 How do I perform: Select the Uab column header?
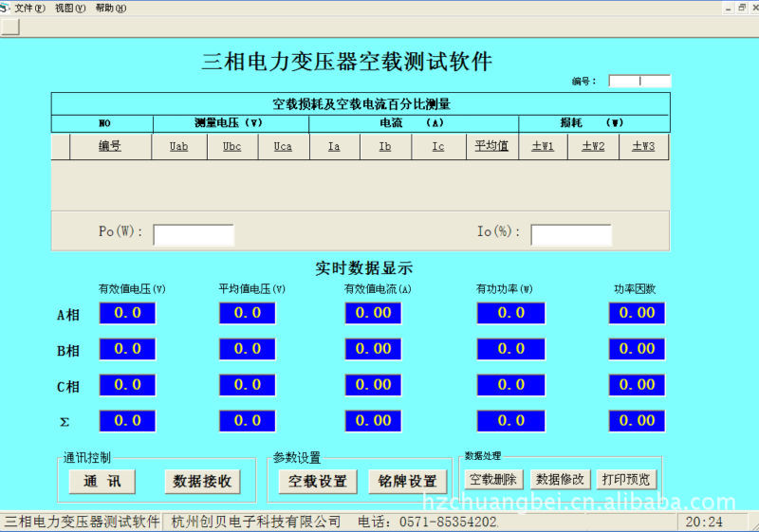[179, 147]
